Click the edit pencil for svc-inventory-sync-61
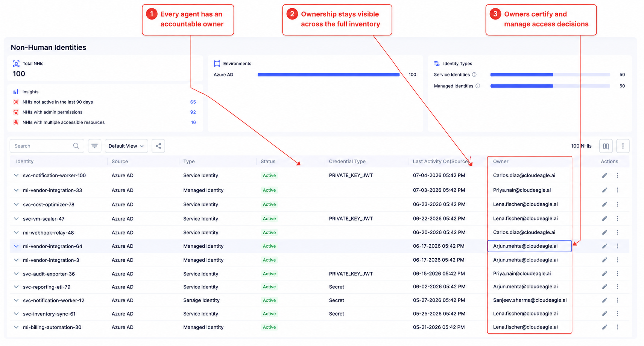The height and width of the screenshot is (346, 644). [605, 314]
